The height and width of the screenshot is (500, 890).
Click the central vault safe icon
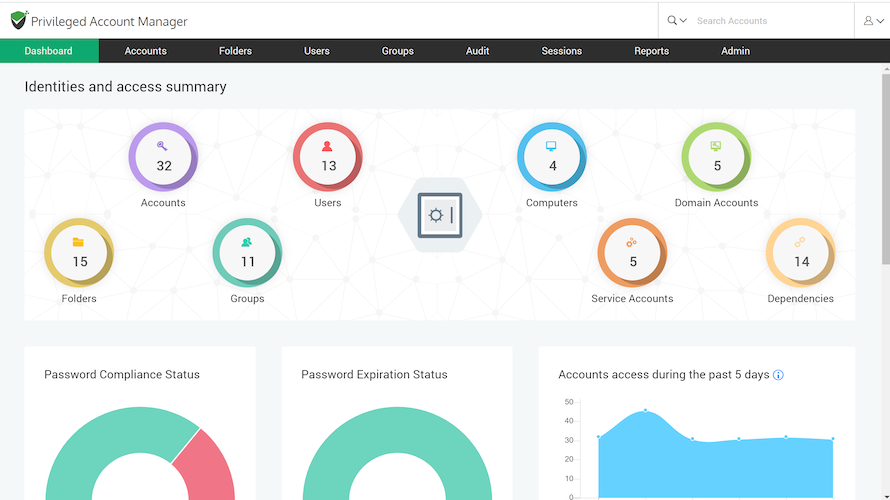(440, 215)
